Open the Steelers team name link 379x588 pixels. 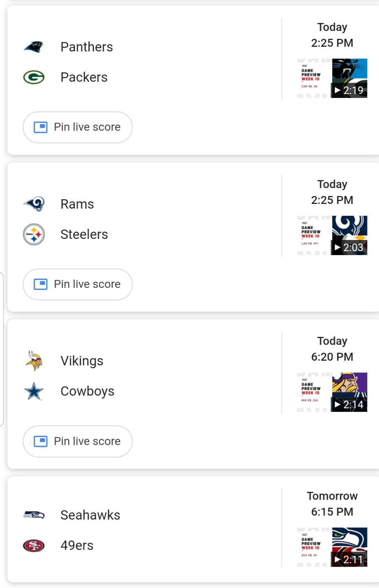click(84, 234)
